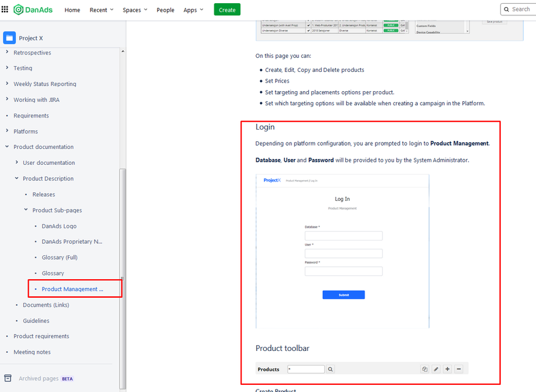
Task: Click the minus icon in Product toolbar
Action: click(459, 369)
